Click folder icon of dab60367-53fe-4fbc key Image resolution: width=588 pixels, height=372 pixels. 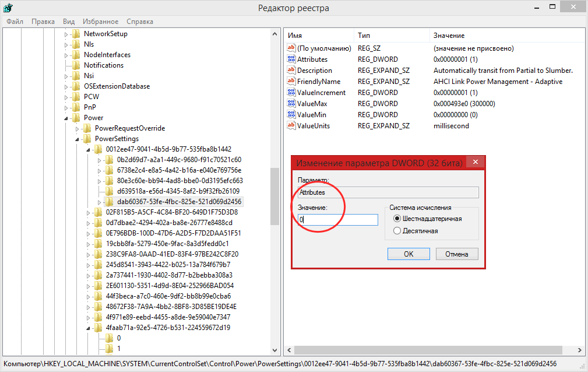[110, 202]
